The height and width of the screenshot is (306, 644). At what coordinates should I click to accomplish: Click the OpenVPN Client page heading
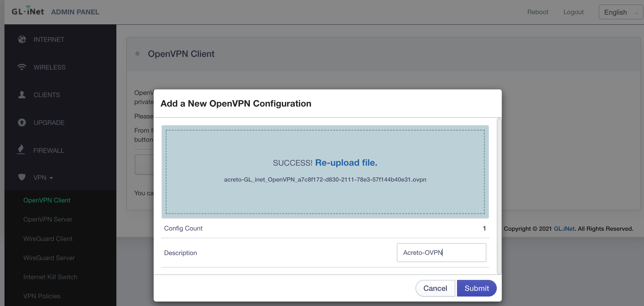point(181,54)
